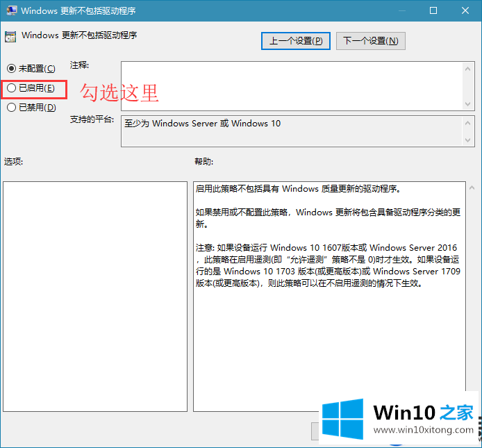
Task: Select the 已启用(E) radio button
Action: (x=11, y=88)
